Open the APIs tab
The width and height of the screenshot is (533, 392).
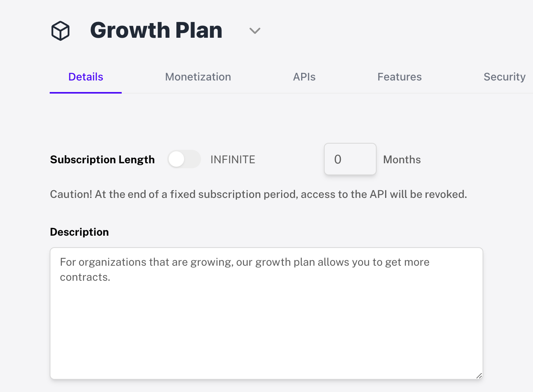pos(304,77)
